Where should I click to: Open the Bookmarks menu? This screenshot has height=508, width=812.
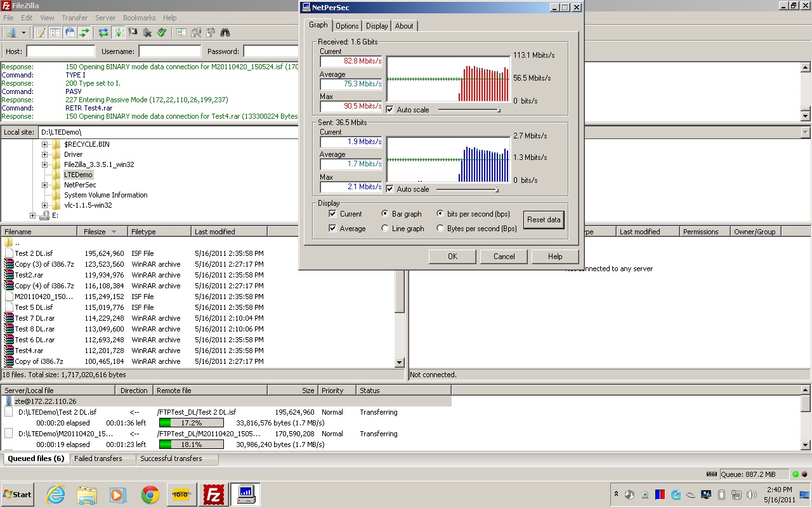click(x=139, y=18)
